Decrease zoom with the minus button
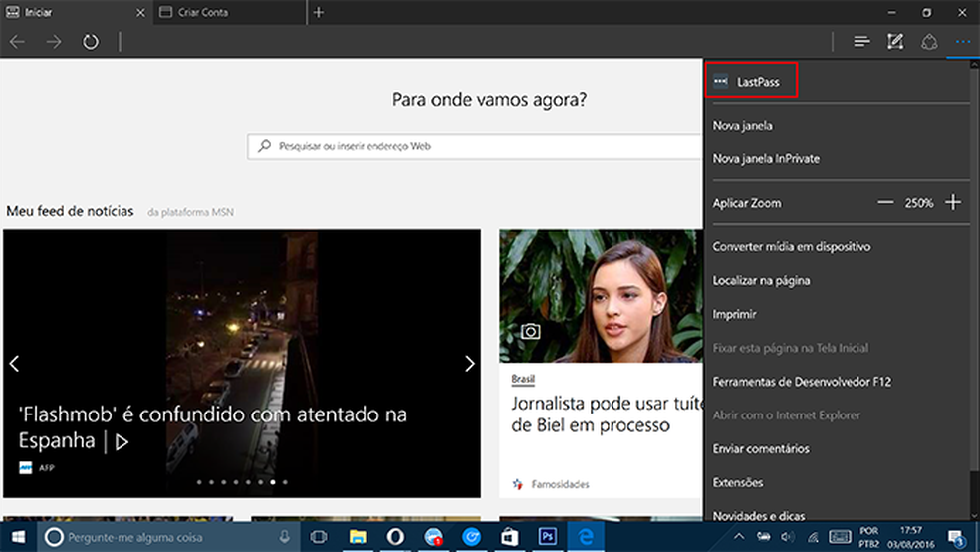Viewport: 980px width, 552px height. 885,202
